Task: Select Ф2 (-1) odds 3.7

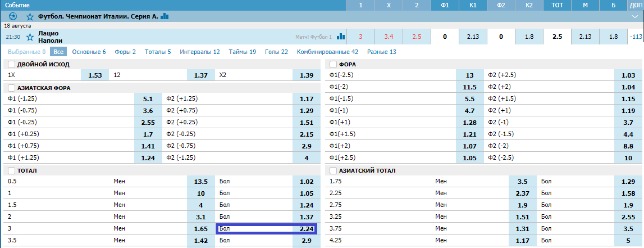Action: pos(628,122)
